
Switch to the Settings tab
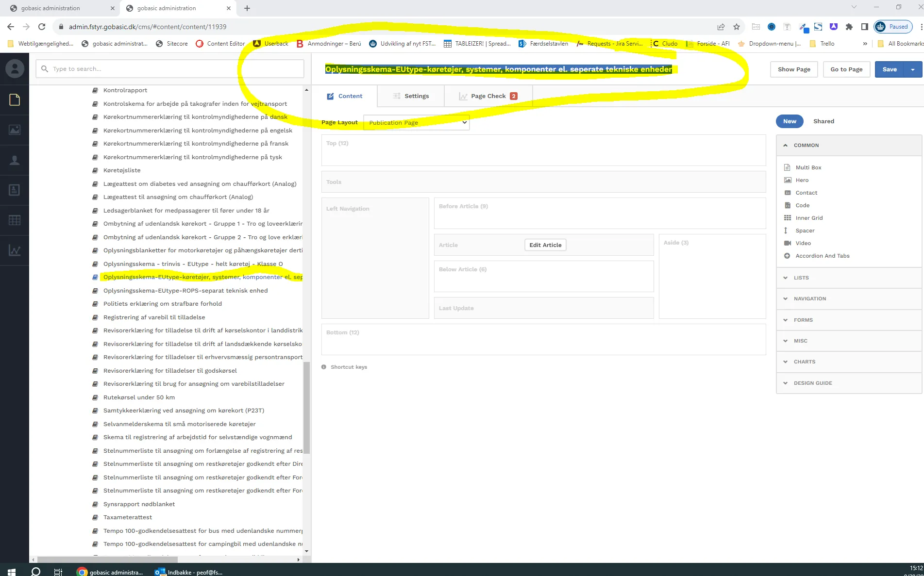coord(411,96)
